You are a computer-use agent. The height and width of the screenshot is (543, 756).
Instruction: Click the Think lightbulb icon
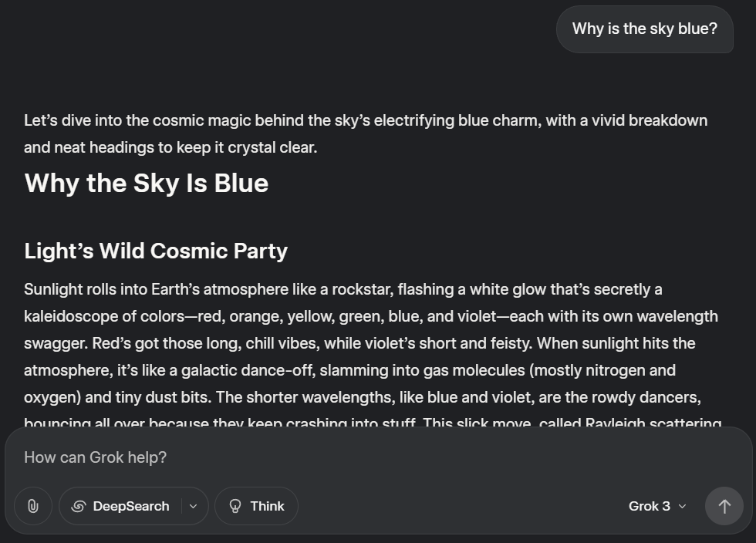point(235,506)
